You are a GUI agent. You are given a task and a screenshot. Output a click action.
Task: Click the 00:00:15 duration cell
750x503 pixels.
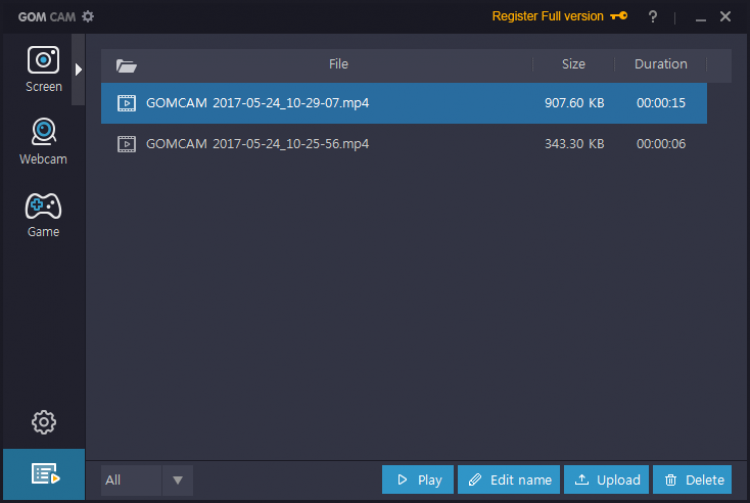pyautogui.click(x=661, y=103)
